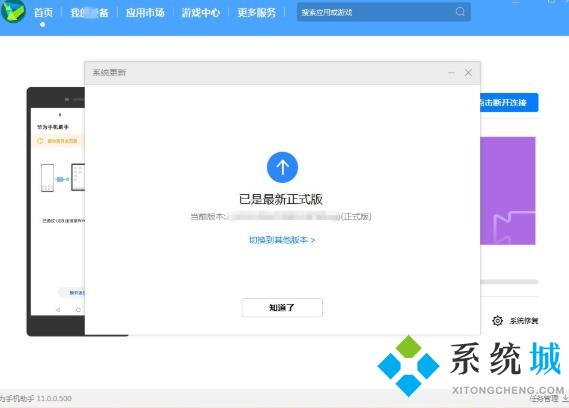Click 点击断开连接 button
The width and height of the screenshot is (569, 408).
point(509,102)
